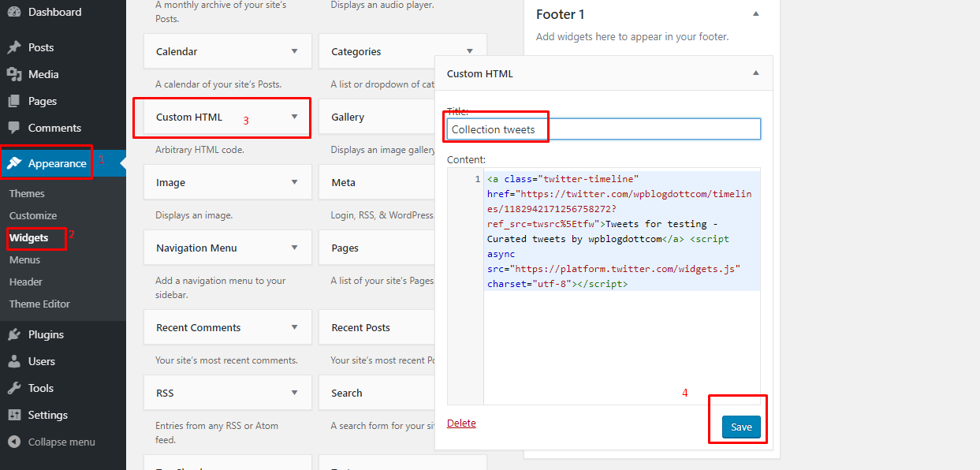Viewport: 980px width, 470px height.
Task: Collapse the admin sidebar menu
Action: click(61, 442)
